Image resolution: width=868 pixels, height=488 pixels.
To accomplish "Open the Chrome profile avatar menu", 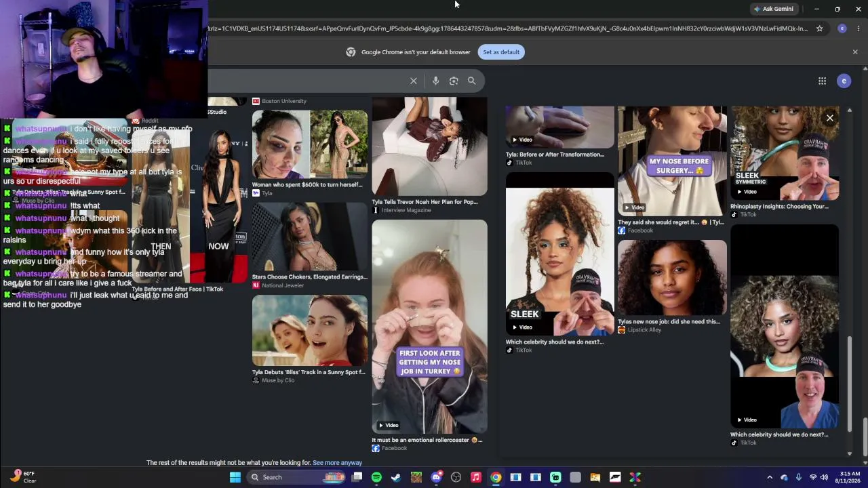I will pos(842,28).
